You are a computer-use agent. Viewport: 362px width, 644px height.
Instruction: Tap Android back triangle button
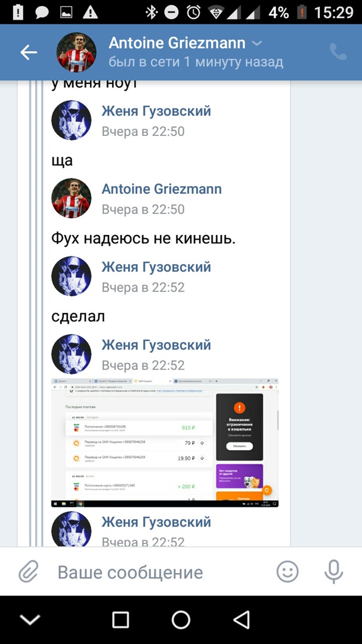point(242,620)
